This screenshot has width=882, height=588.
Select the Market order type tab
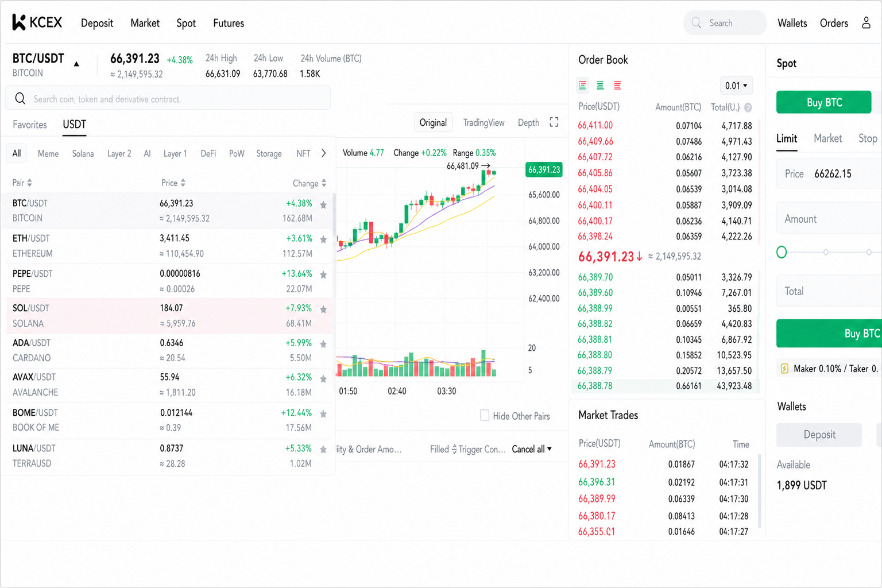click(x=828, y=138)
